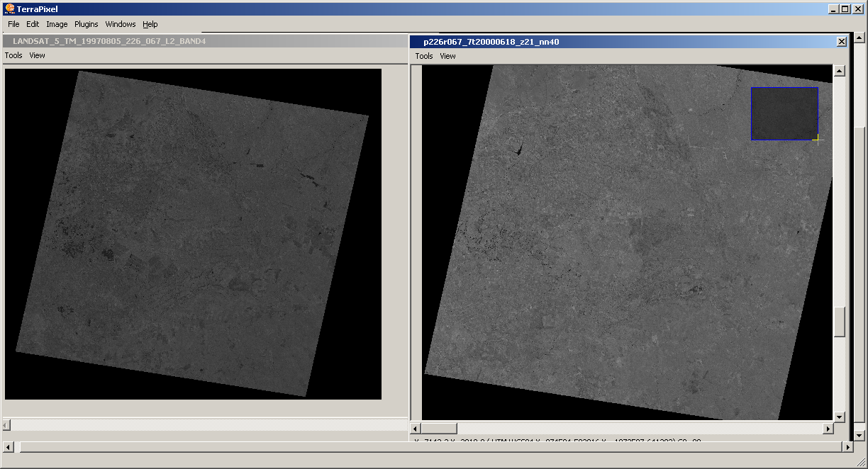868x469 pixels.
Task: Click scroll-up arrow of p226r067 image view
Action: (x=840, y=71)
